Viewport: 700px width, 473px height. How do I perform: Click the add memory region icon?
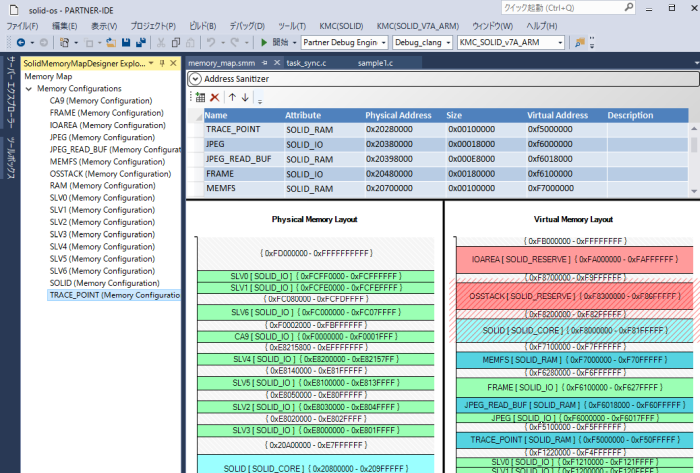tap(200, 97)
